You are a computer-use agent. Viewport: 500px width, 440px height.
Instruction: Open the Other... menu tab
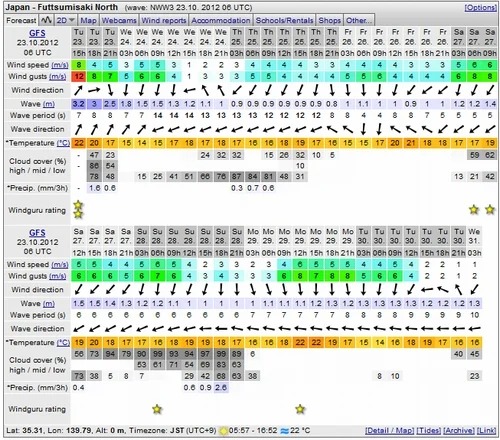pos(359,20)
